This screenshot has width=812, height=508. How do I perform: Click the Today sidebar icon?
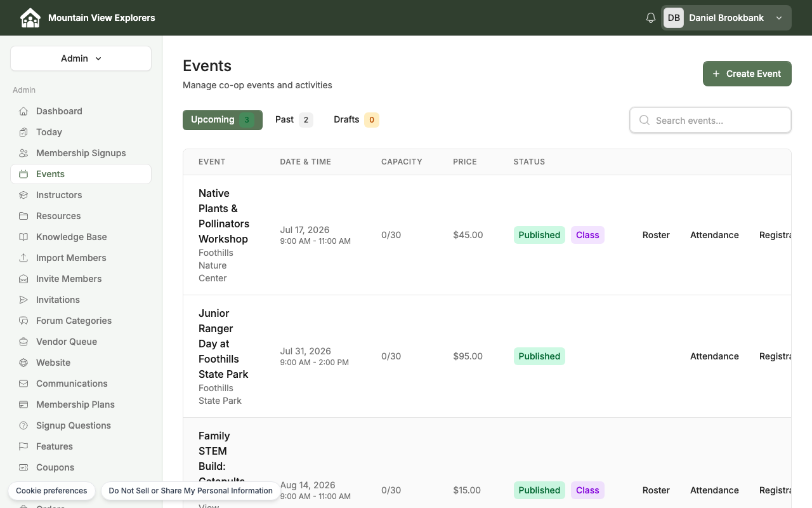[x=23, y=132]
